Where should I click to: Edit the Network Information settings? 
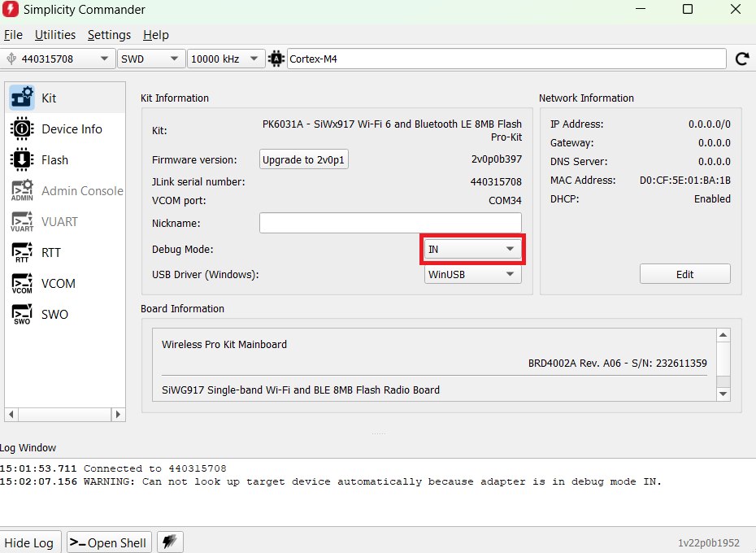(684, 273)
